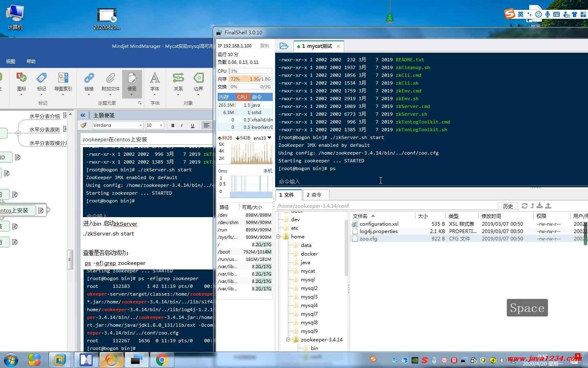588x368 pixels.
Task: Open the Windows Start button
Action: tap(11, 360)
